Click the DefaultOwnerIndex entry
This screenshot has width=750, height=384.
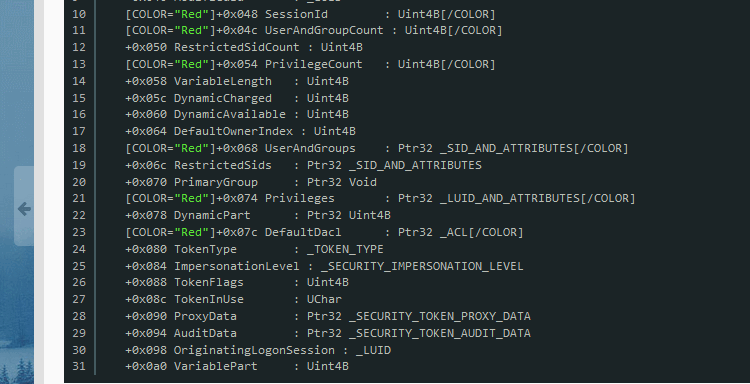coord(240,131)
